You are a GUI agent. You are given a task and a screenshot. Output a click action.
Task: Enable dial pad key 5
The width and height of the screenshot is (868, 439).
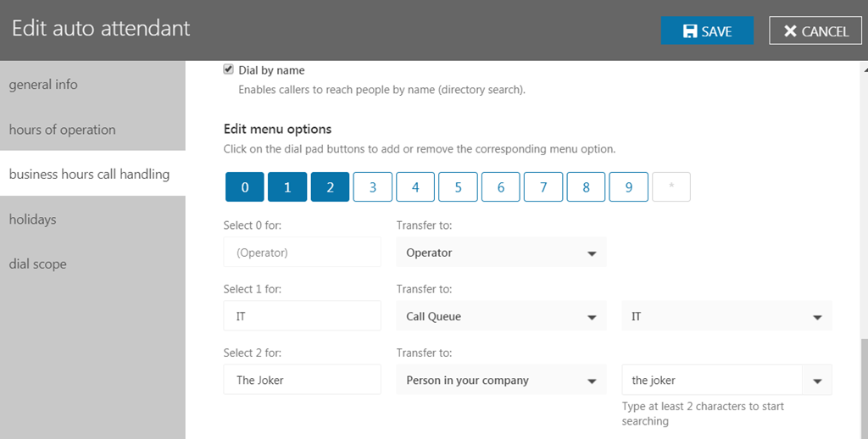coord(458,187)
